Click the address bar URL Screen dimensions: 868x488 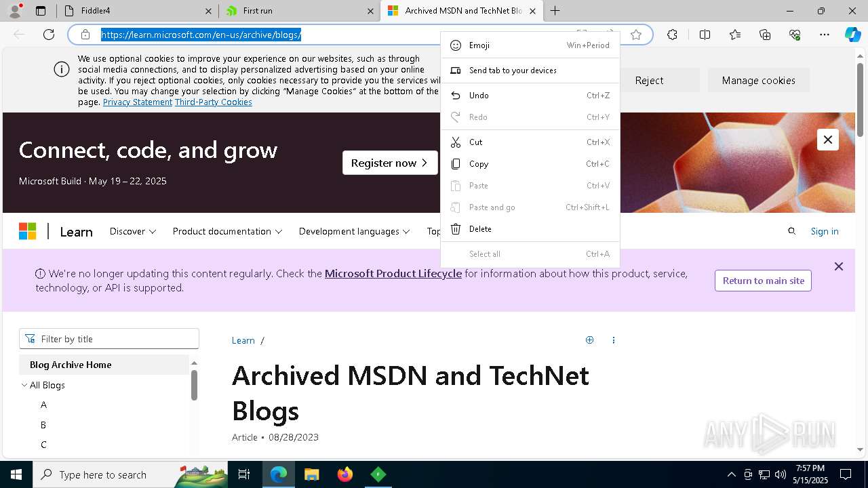pos(201,35)
